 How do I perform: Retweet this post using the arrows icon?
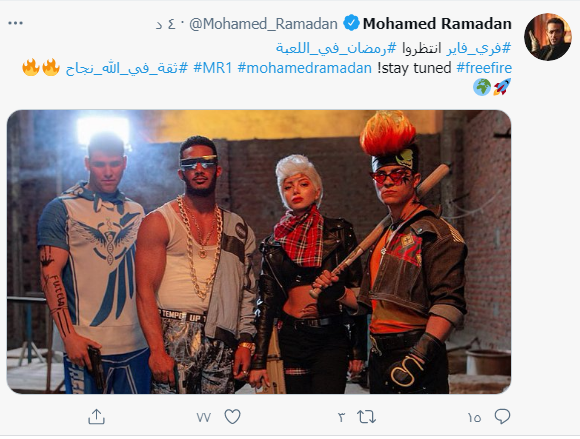[366, 417]
